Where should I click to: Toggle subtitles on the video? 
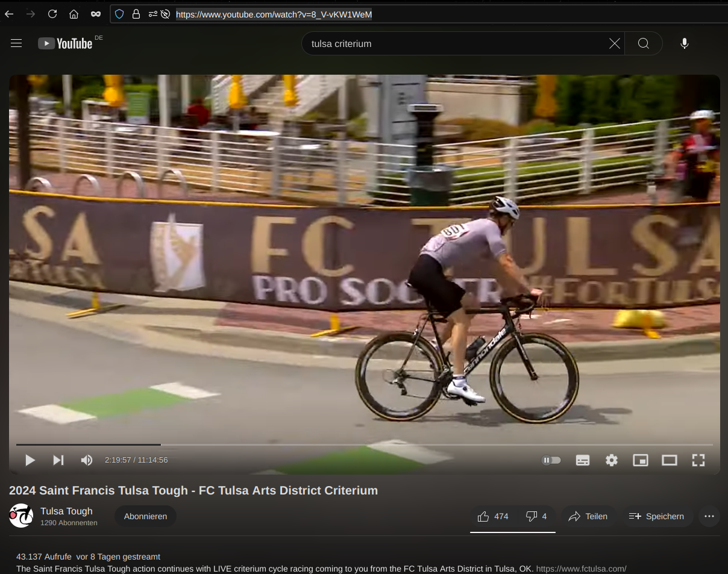583,460
